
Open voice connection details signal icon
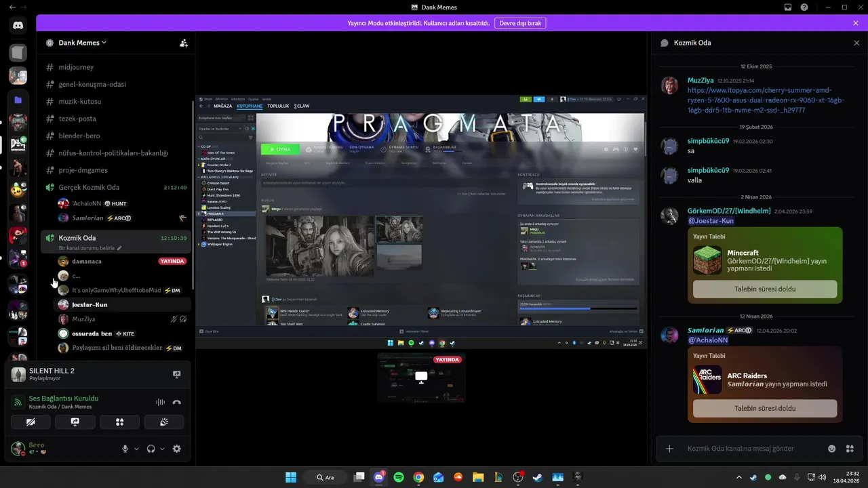[18, 402]
